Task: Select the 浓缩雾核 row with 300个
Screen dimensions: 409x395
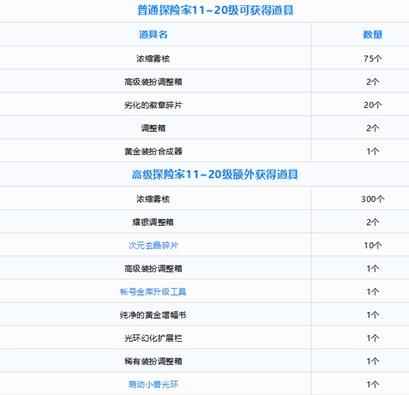Action: 204,199
